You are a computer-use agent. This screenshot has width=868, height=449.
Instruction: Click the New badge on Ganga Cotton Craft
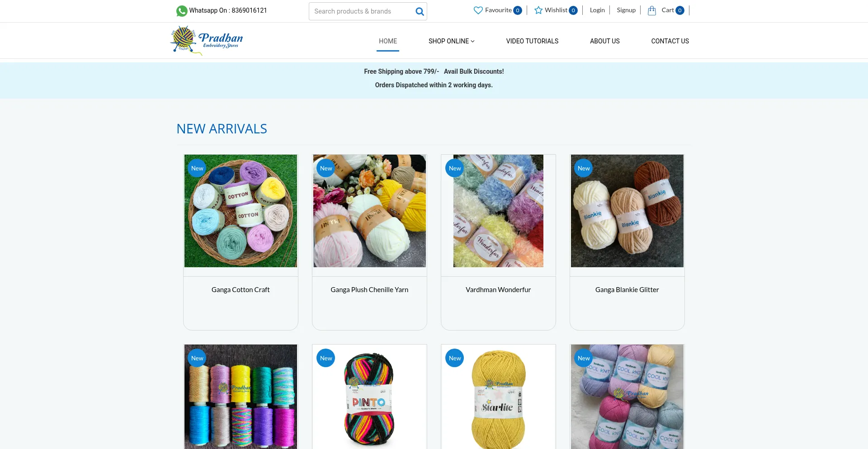197,168
